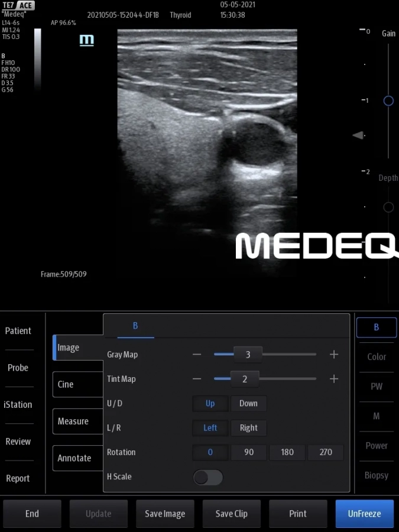
Task: Open the Patient menu
Action: tap(18, 331)
